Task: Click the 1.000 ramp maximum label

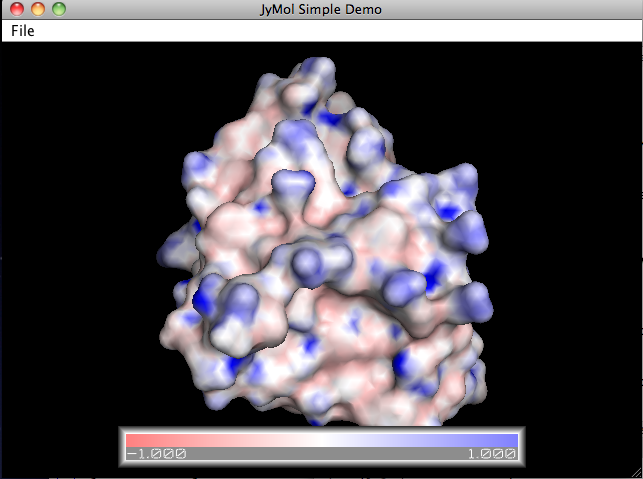Action: 490,454
